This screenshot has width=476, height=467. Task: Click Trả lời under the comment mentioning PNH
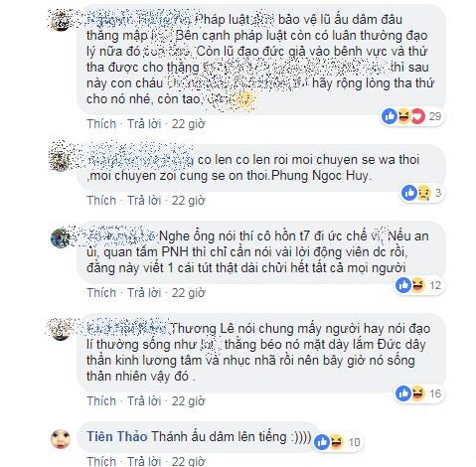pyautogui.click(x=144, y=293)
